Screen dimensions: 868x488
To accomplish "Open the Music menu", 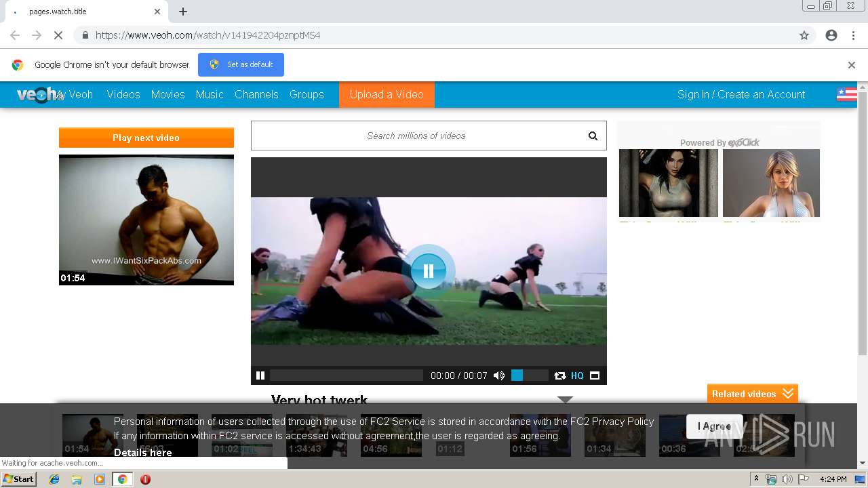I will click(210, 95).
